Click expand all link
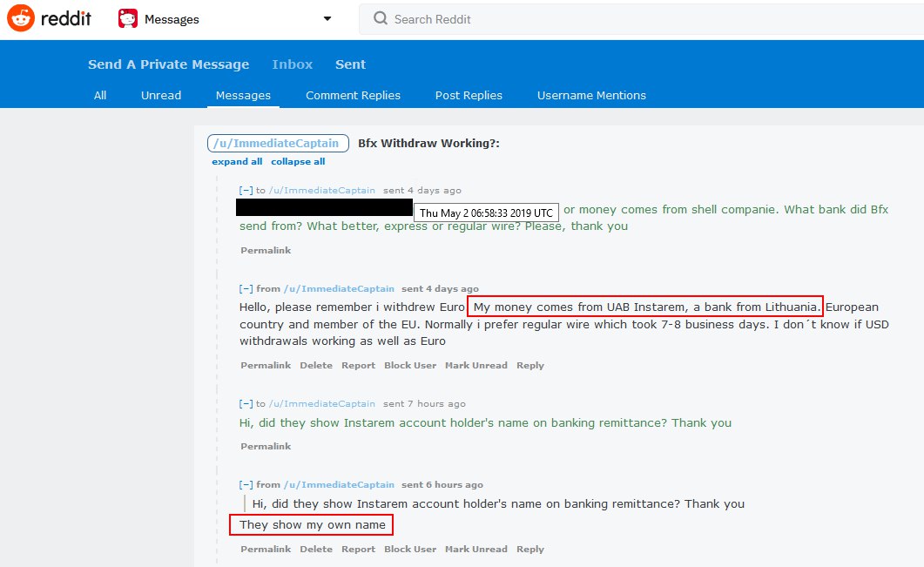924x567 pixels. click(237, 161)
